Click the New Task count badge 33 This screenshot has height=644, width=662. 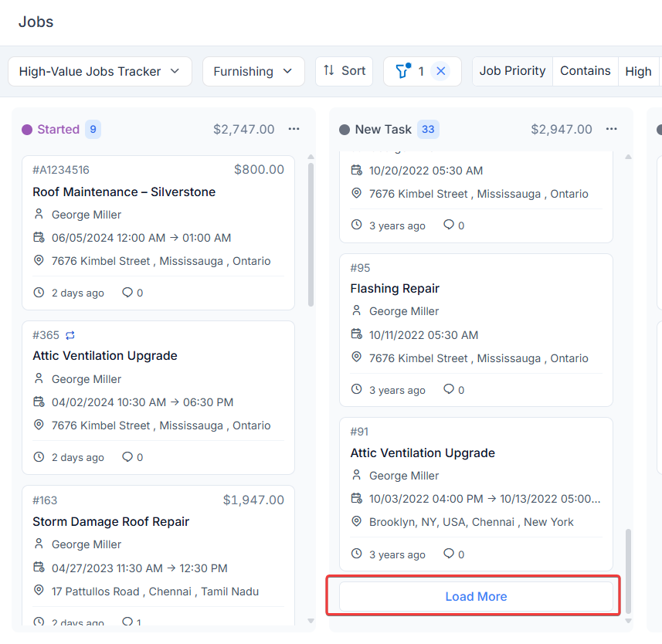click(x=428, y=129)
